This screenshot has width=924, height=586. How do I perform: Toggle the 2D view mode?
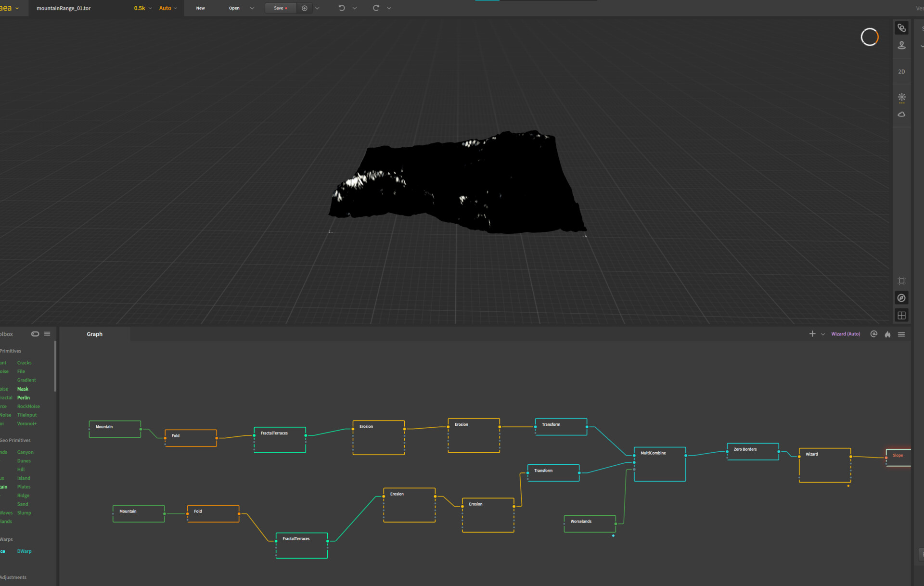coord(901,72)
